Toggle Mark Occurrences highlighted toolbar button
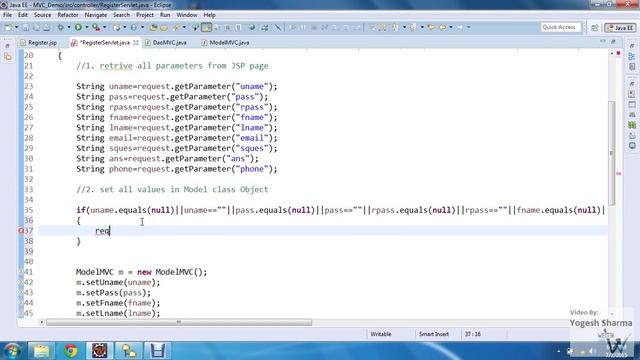The width and height of the screenshot is (640, 360). coord(207,27)
